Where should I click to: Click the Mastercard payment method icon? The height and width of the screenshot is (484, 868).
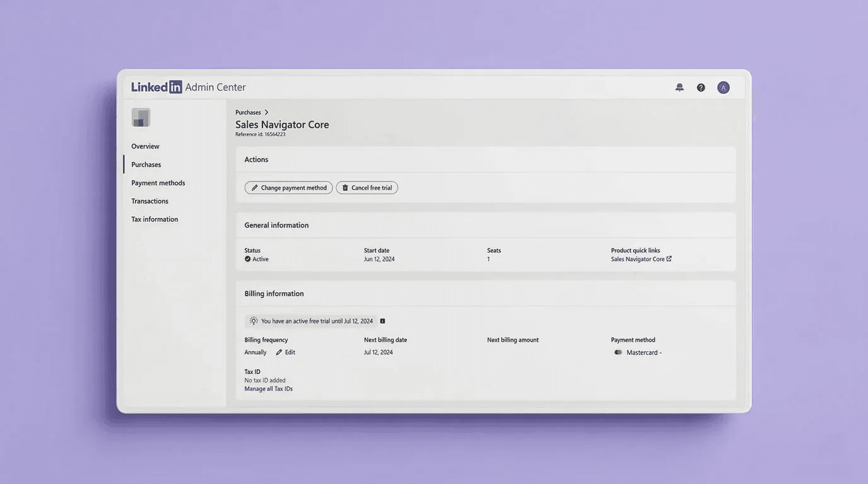[617, 352]
